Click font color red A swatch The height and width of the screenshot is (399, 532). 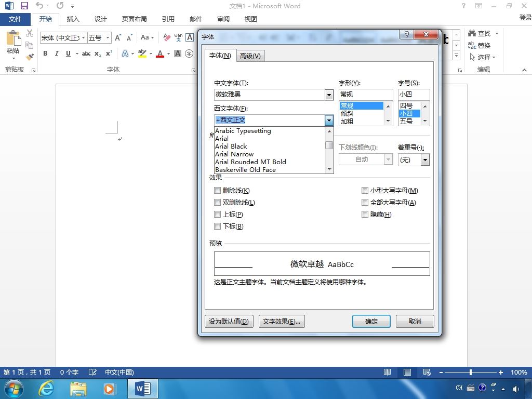[x=160, y=54]
